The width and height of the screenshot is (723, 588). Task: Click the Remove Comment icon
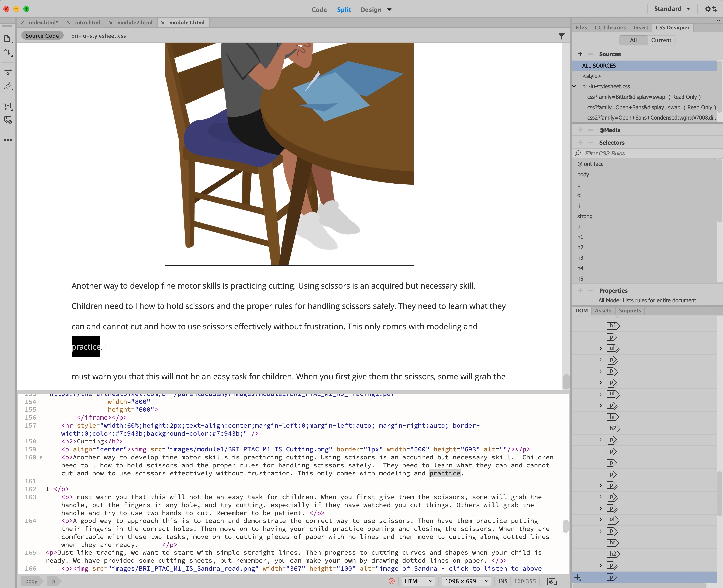(8, 120)
